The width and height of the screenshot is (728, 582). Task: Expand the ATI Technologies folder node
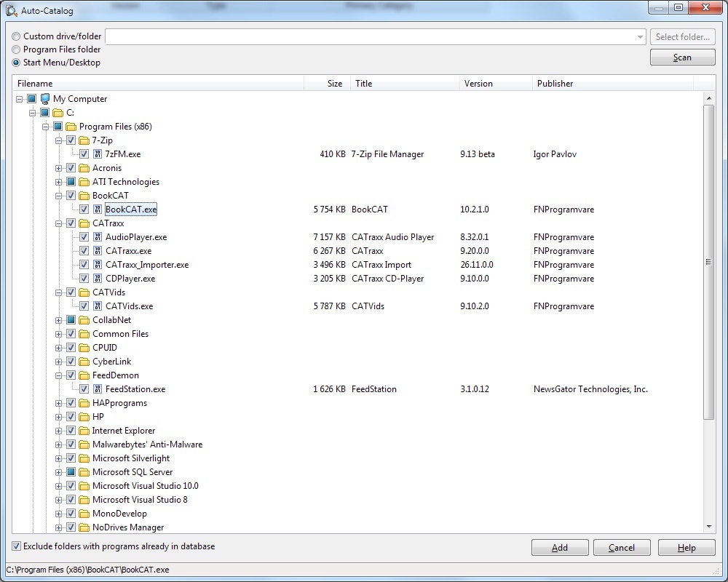(59, 182)
